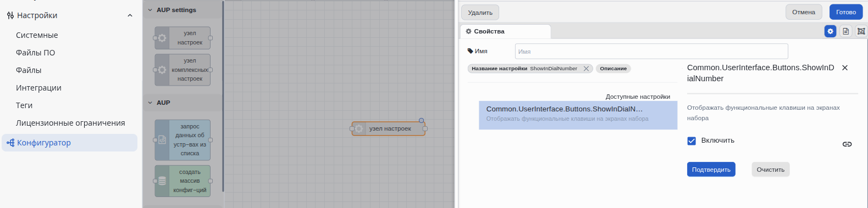Viewport: 868px width, 208px height.
Task: Open Файлы ПО menu item
Action: click(x=35, y=53)
